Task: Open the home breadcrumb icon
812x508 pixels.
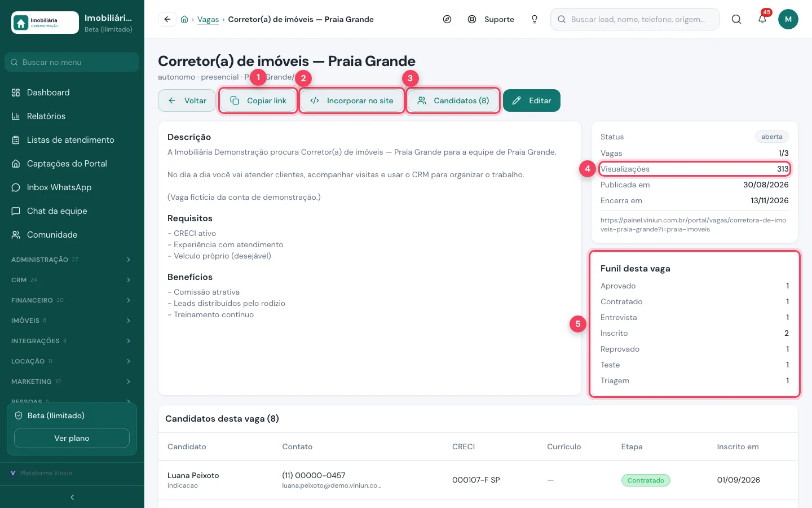Action: (x=184, y=19)
